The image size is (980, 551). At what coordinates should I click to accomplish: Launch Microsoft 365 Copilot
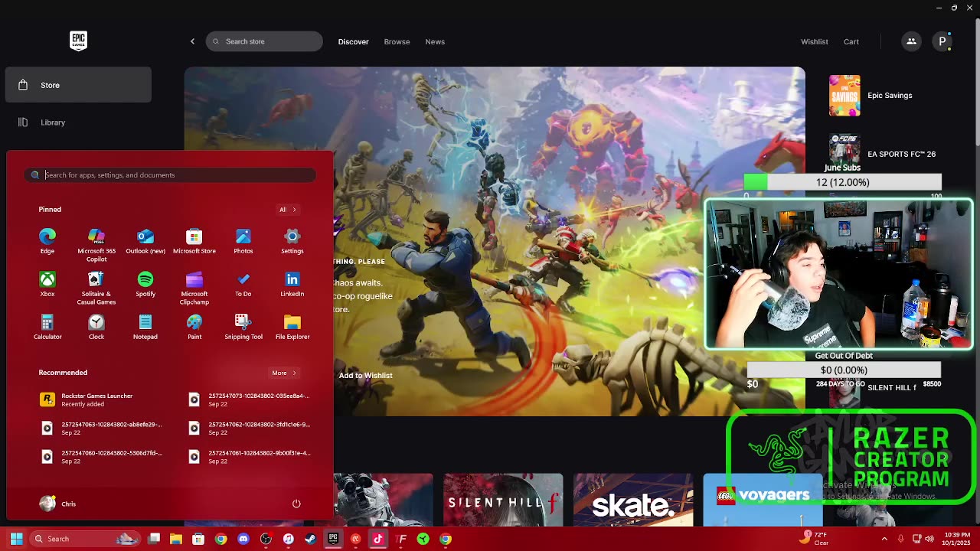point(96,245)
